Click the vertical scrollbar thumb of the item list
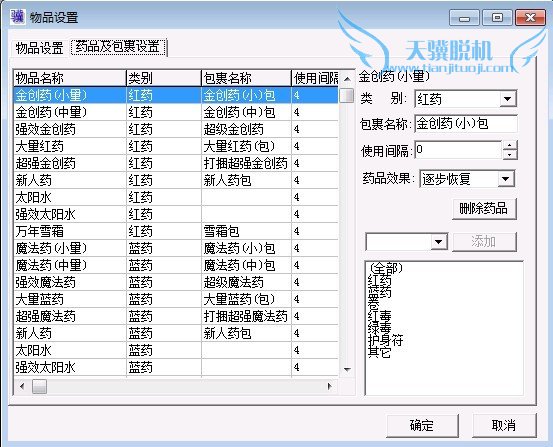Image resolution: width=553 pixels, height=447 pixels. [347, 95]
